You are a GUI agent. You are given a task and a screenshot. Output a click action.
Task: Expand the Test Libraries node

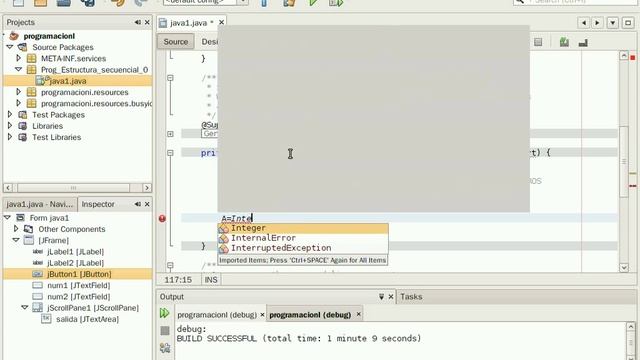pos(10,137)
